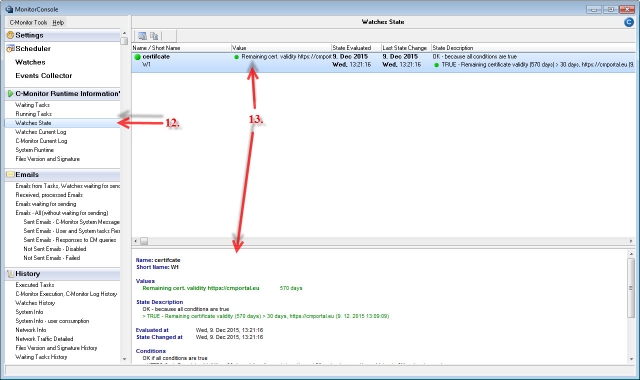Click the details pane vertical scrollbar thumb

631,287
